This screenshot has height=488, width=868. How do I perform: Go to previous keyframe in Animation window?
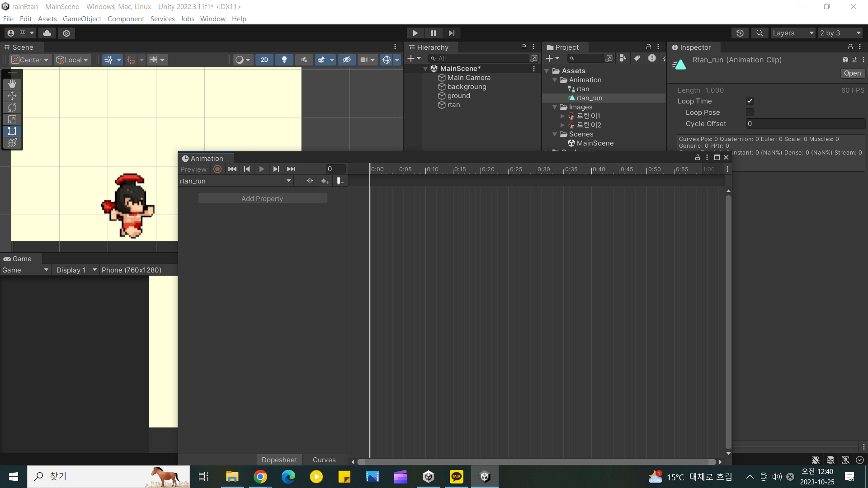[247, 169]
